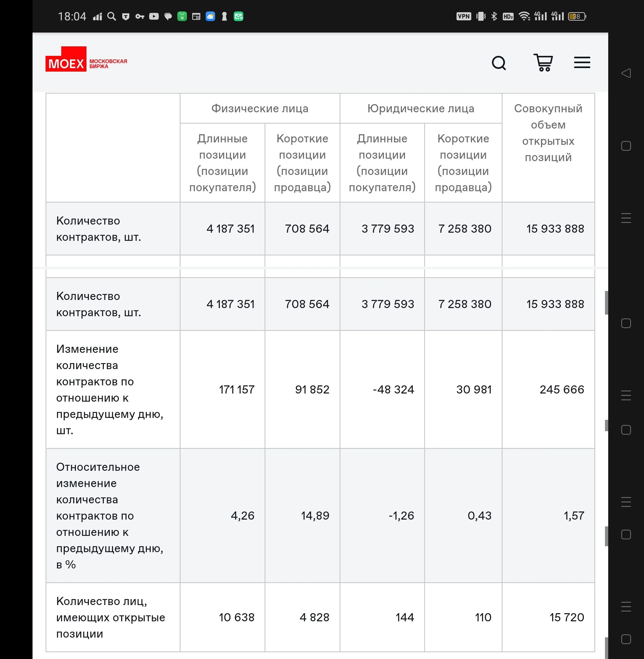Open the MOEX site search
This screenshot has width=644, height=659.
click(498, 63)
